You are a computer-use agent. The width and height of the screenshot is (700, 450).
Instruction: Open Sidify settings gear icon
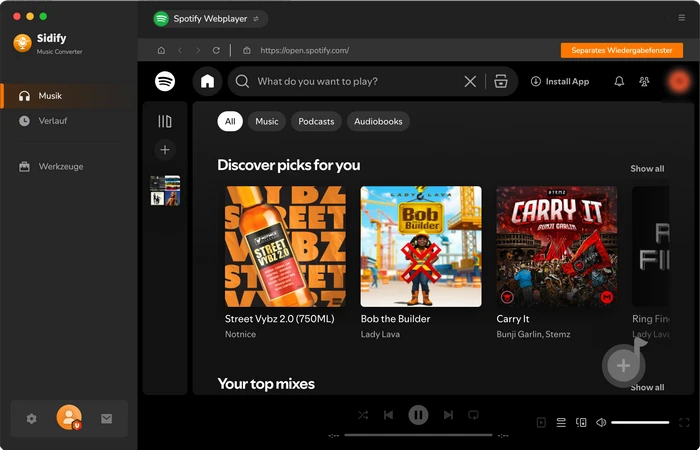tap(31, 418)
